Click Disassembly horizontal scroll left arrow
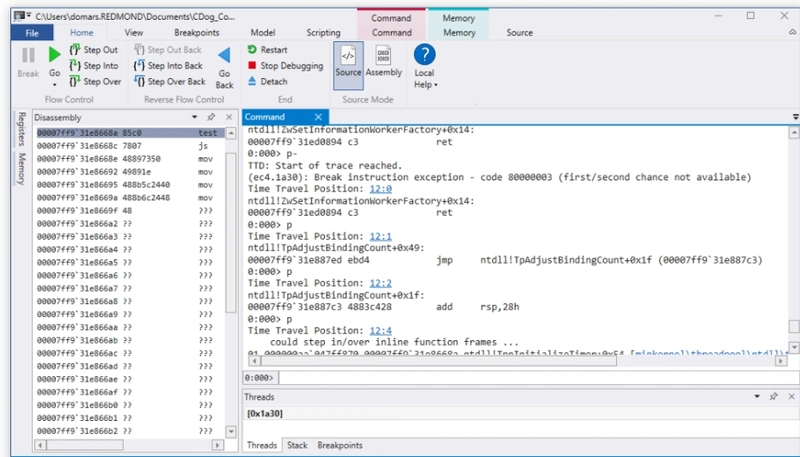The width and height of the screenshot is (800, 457). (40, 445)
